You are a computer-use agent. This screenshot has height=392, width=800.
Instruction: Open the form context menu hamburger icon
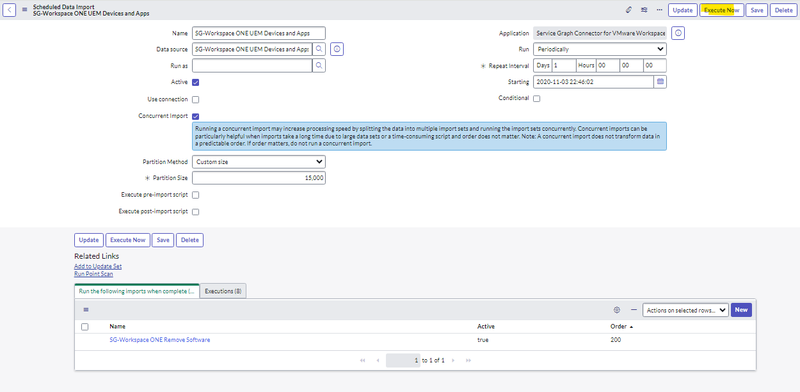24,10
